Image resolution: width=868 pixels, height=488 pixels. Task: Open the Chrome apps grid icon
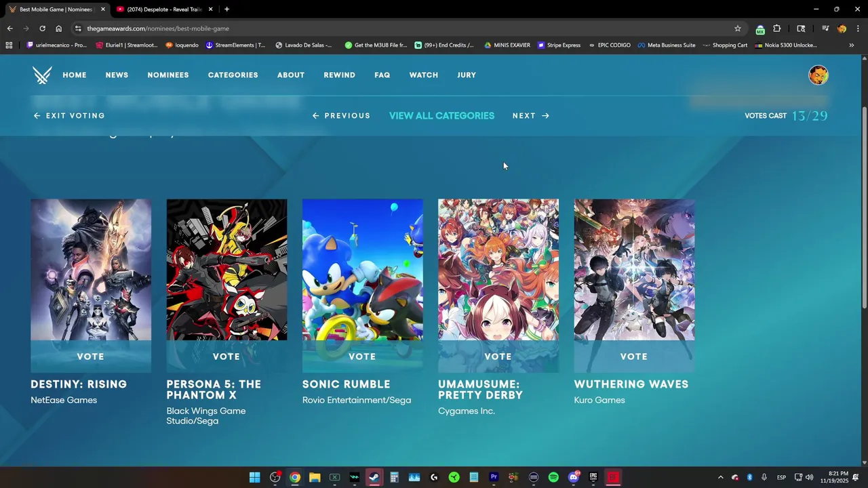click(x=9, y=45)
